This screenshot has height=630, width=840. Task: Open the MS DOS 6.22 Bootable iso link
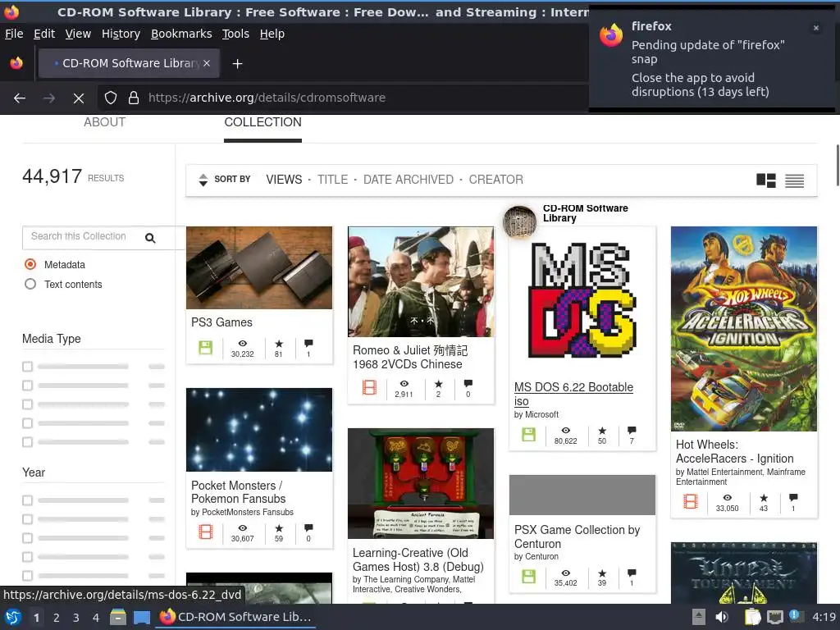pos(573,395)
